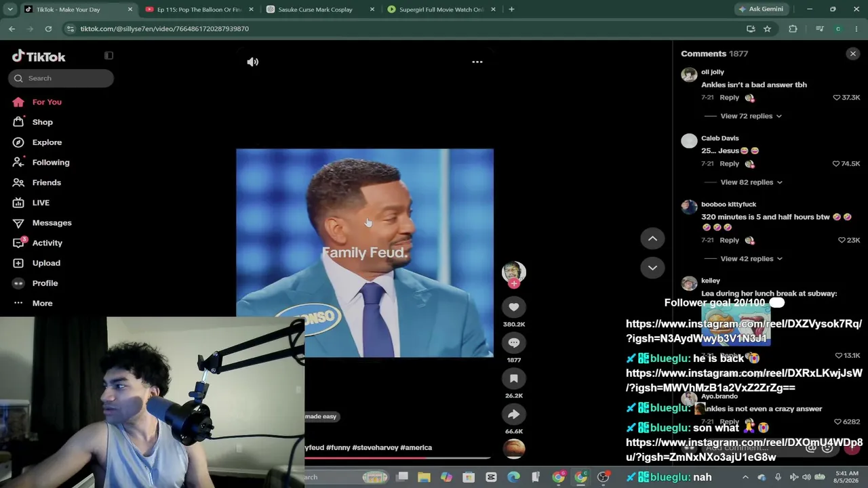Open the browser Extensions menu
This screenshot has height=488, width=868.
793,29
